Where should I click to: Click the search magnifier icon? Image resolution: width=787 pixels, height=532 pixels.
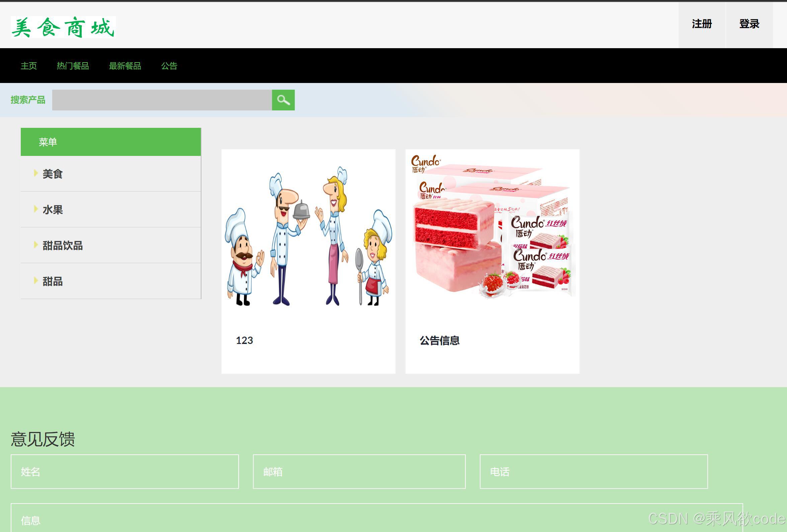[x=283, y=100]
